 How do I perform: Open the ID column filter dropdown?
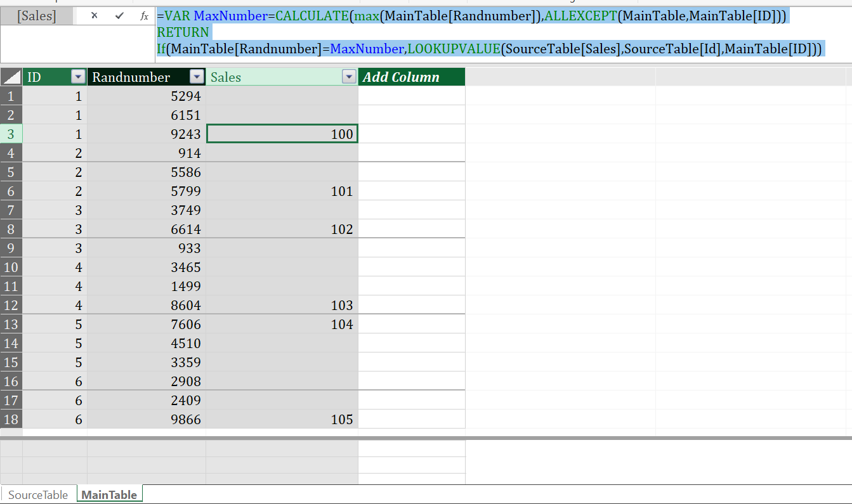tap(78, 77)
